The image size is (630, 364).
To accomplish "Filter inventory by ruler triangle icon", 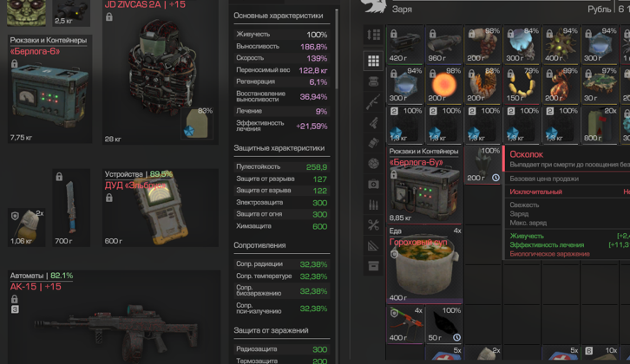I will click(x=373, y=245).
